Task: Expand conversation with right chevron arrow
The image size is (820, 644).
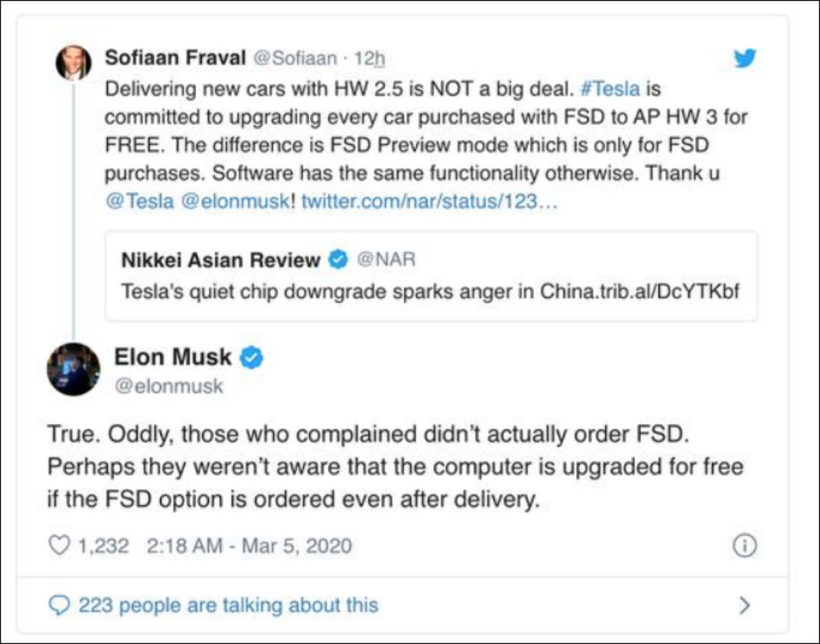Action: point(745,605)
